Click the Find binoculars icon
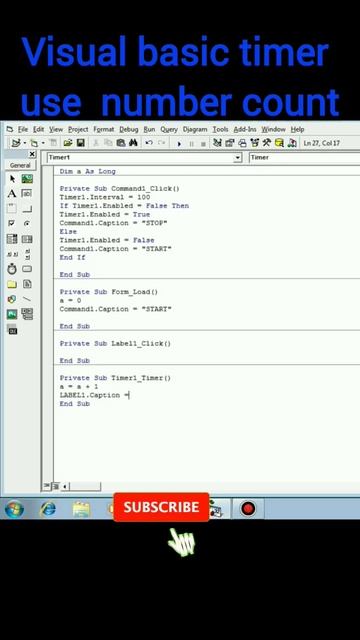 click(133, 143)
